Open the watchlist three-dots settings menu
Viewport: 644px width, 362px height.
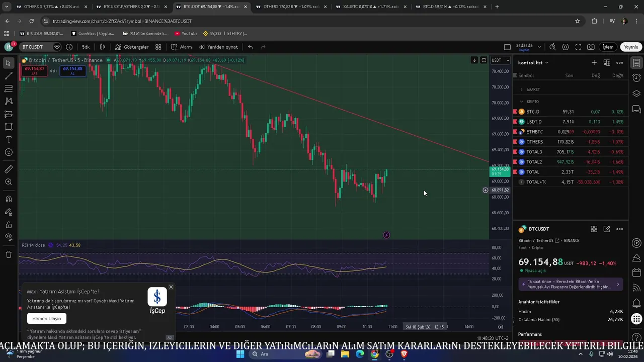click(x=620, y=63)
